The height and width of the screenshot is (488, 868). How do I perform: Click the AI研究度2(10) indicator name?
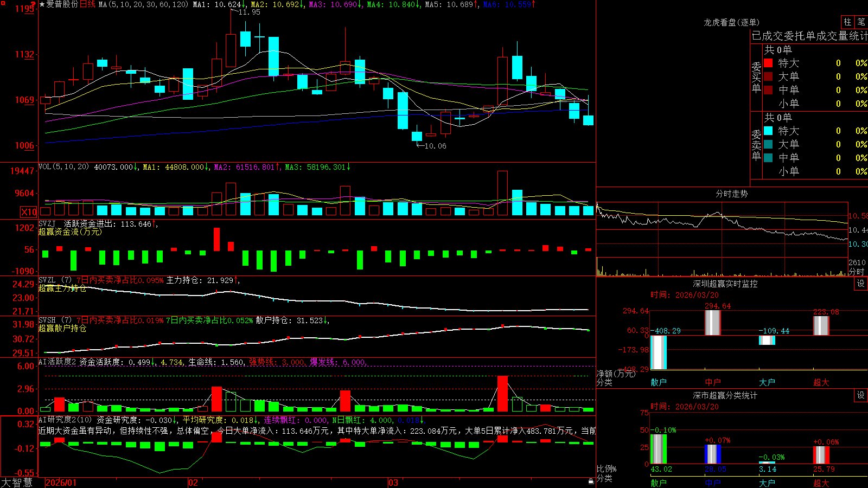click(66, 420)
